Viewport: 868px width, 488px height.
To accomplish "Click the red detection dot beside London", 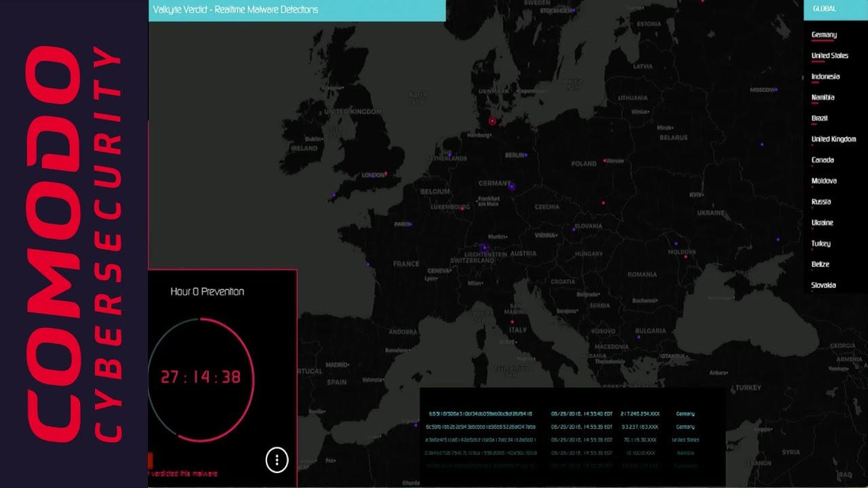I will (x=386, y=174).
